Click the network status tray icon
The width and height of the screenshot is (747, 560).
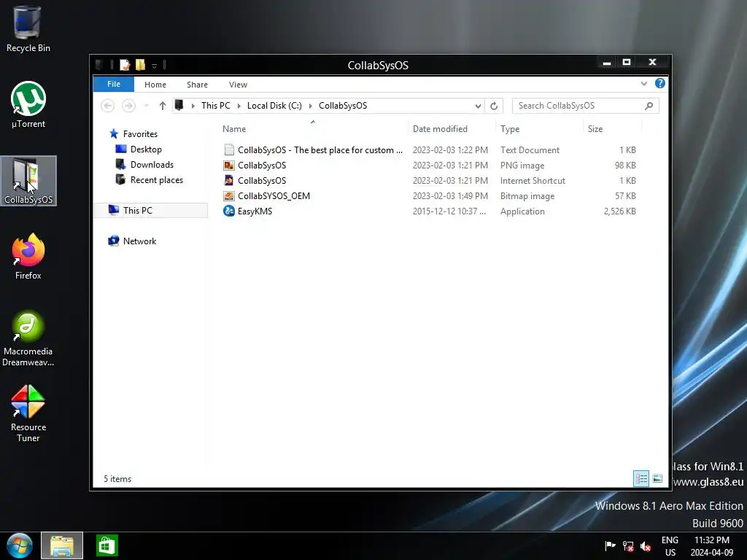(x=628, y=546)
